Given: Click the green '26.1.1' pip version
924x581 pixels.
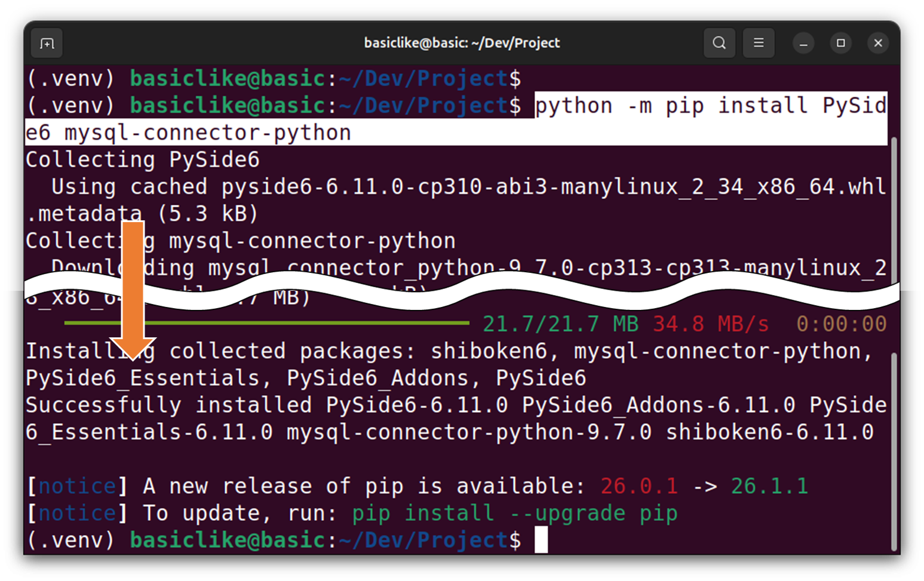Looking at the screenshot, I should click(770, 487).
